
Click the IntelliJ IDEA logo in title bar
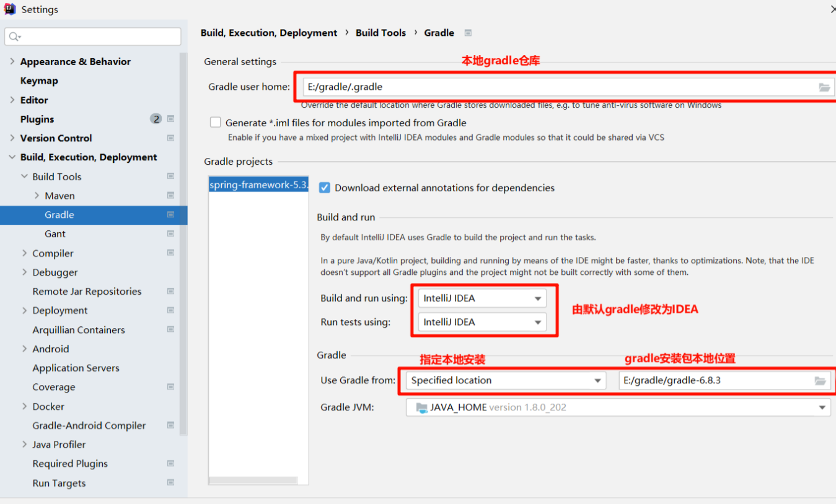[10, 9]
